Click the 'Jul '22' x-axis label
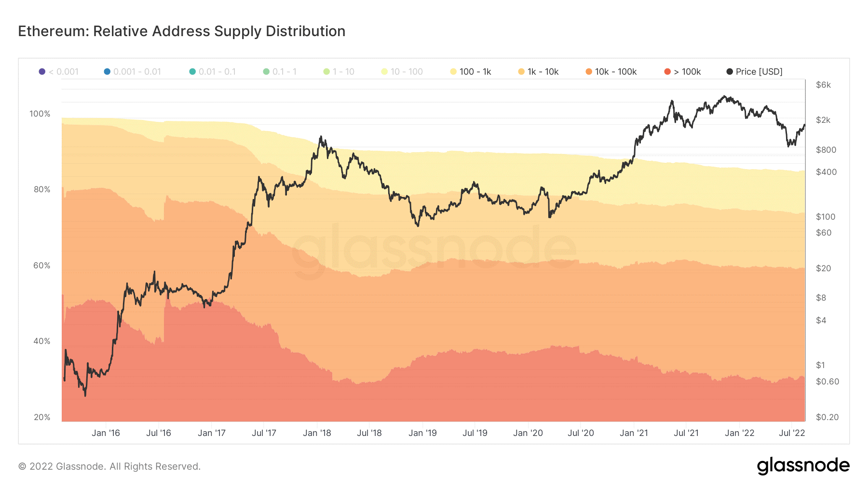 tap(792, 433)
